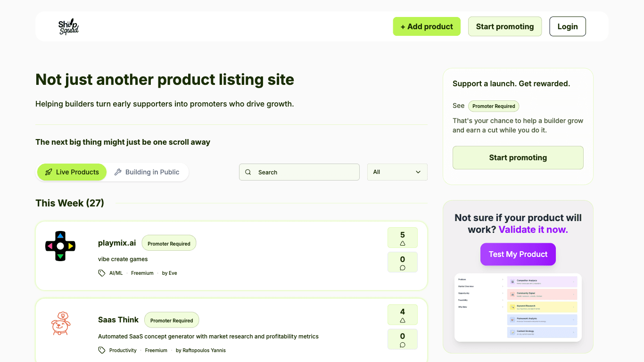
Task: Click Start promoting in the header
Action: coord(504,27)
